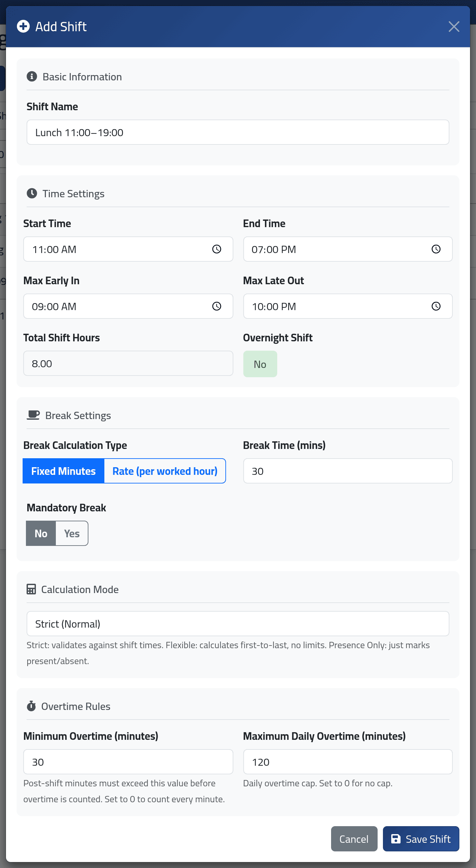Open the End Time clock picker
Image resolution: width=476 pixels, height=868 pixels.
click(436, 249)
